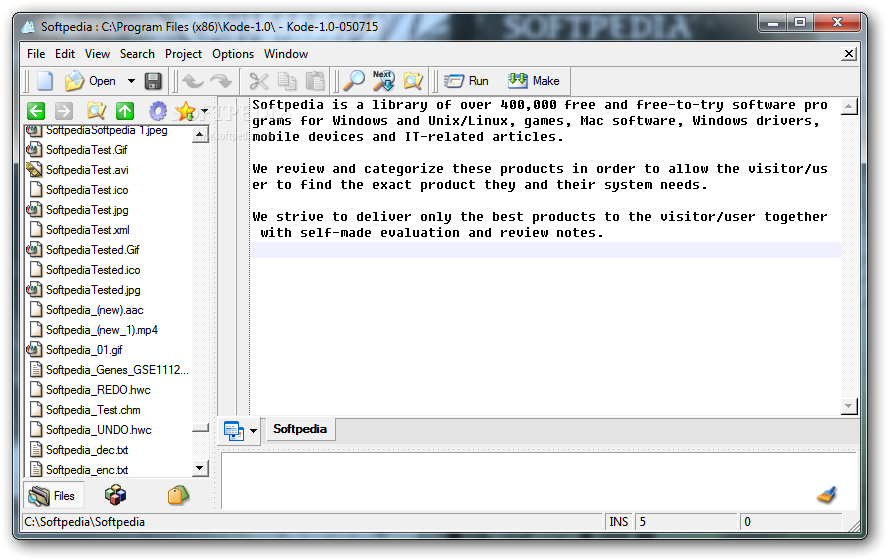888x560 pixels.
Task: Expand the Open button dropdown arrow
Action: 131,81
